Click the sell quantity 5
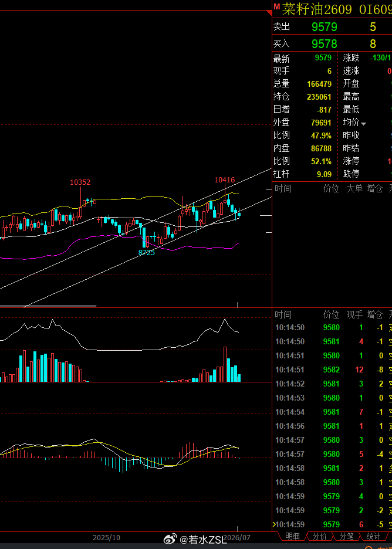 point(373,27)
